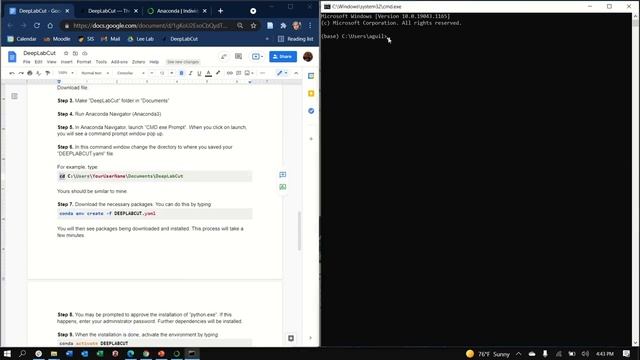640x360 pixels.
Task: Open the editing mode pencil dropdown
Action: pyautogui.click(x=282, y=73)
